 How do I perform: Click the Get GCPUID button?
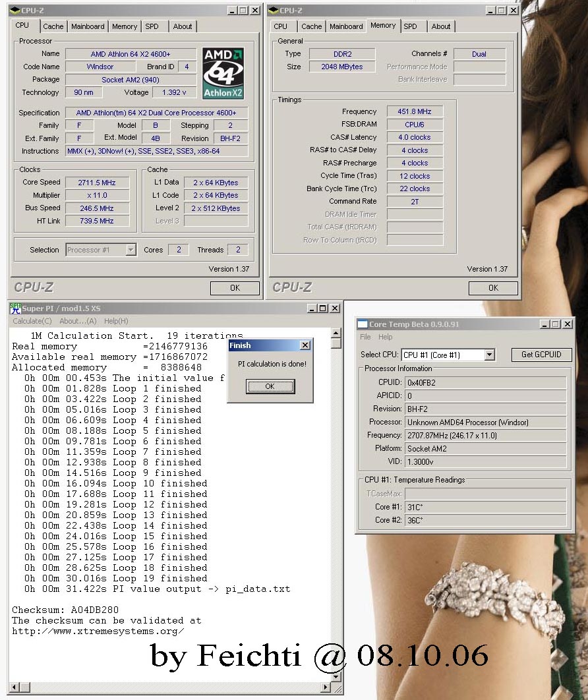(x=541, y=355)
